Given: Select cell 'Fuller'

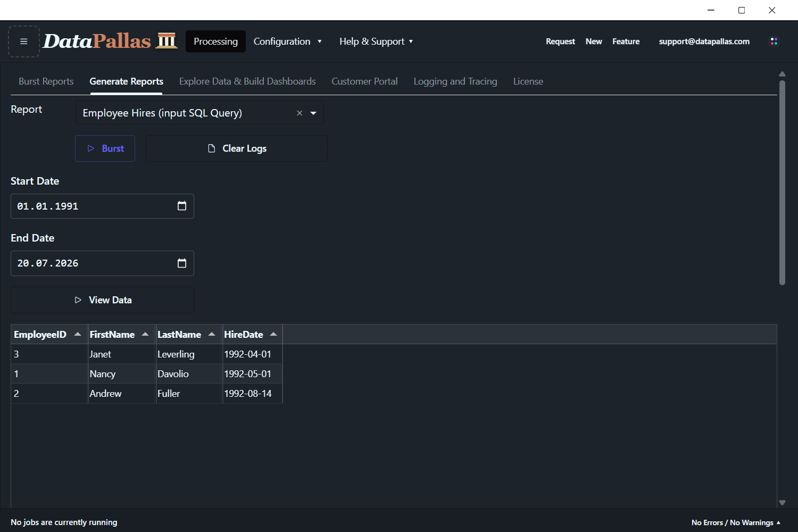Looking at the screenshot, I should tap(189, 394).
